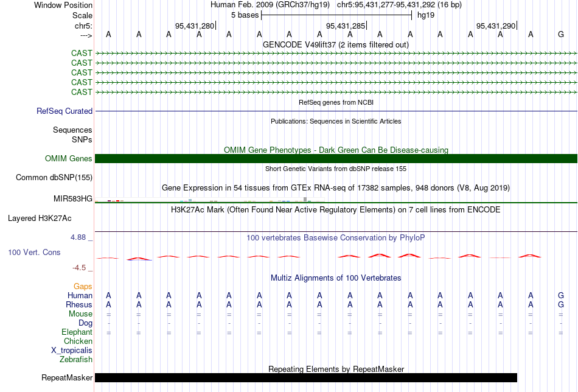Image resolution: width=578 pixels, height=392 pixels.
Task: Click the OMIM Genes track label
Action: 69,159
